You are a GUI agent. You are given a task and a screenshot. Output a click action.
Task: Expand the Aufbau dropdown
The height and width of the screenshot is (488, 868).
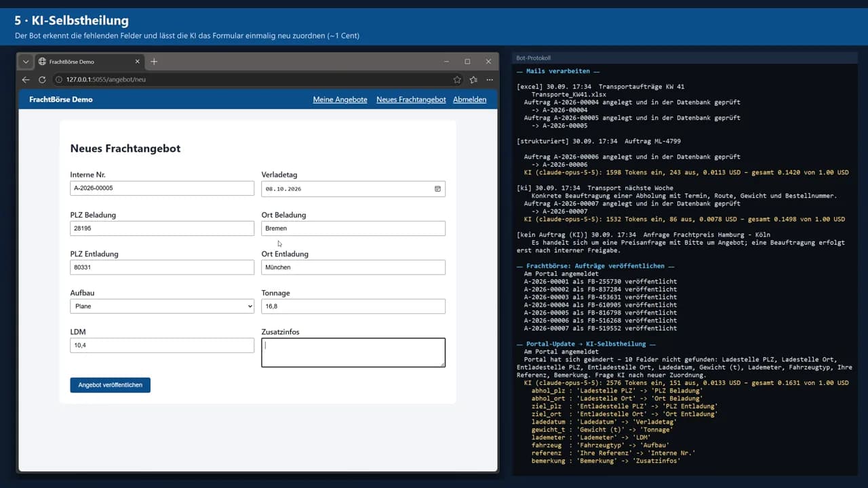point(162,306)
